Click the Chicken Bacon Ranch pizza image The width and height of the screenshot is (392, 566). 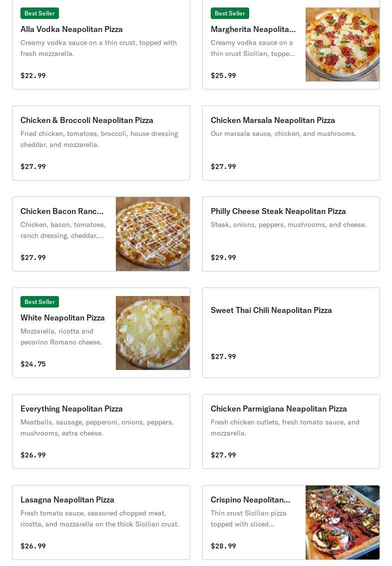(152, 234)
